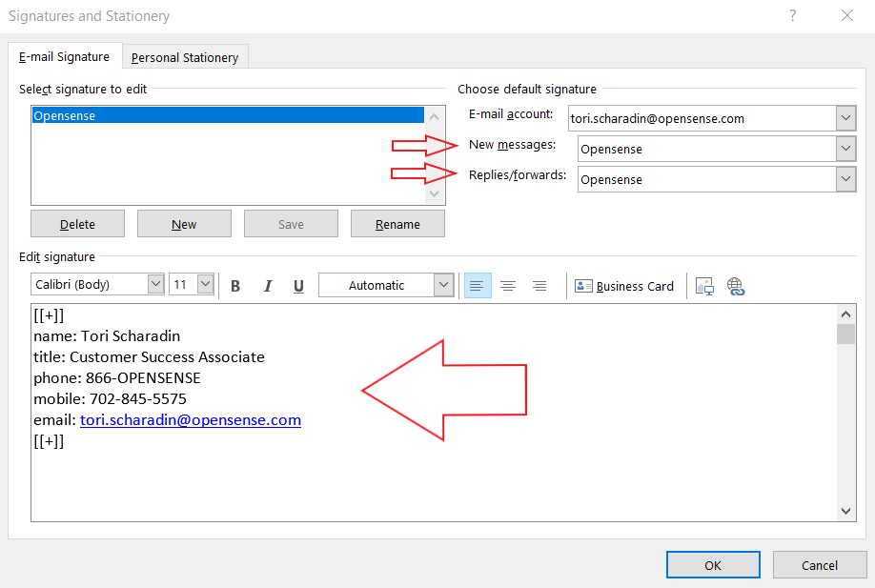The height and width of the screenshot is (588, 875).
Task: Grab the signature editor scrollbar thumb
Action: pyautogui.click(x=846, y=335)
